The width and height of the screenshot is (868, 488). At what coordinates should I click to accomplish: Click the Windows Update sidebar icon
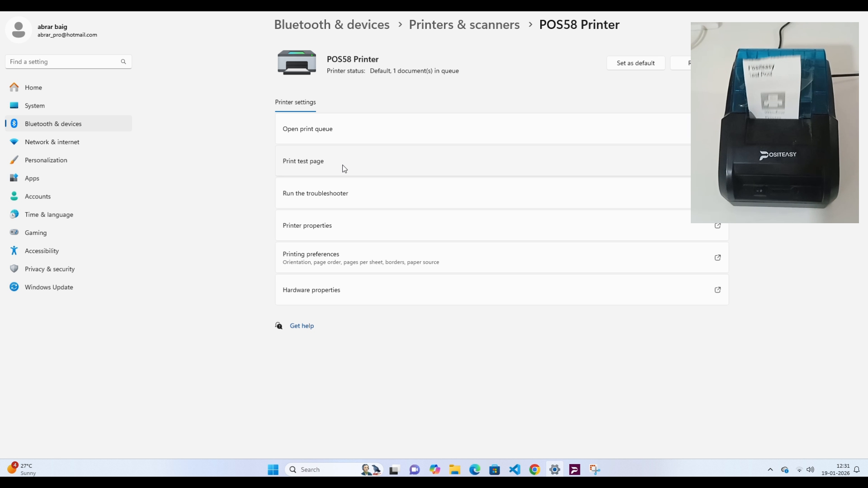(x=14, y=287)
